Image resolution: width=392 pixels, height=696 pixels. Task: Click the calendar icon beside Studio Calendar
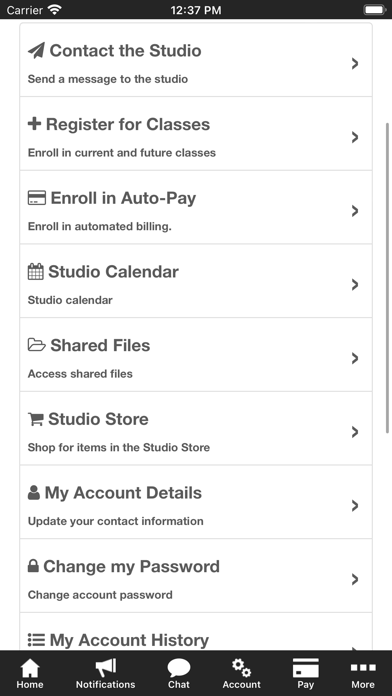(36, 272)
